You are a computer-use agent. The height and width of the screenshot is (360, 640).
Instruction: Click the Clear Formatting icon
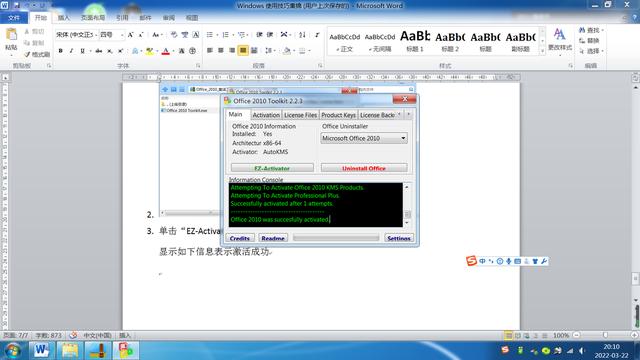174,35
